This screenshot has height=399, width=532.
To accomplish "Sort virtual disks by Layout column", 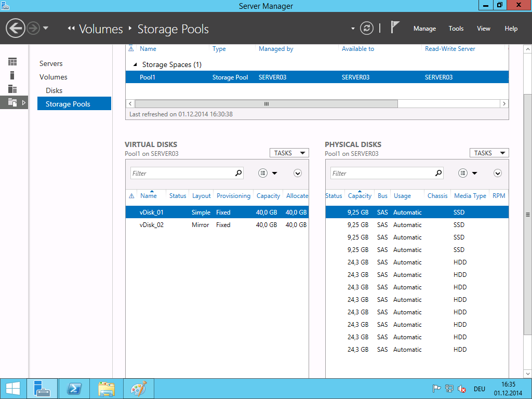I will click(201, 196).
